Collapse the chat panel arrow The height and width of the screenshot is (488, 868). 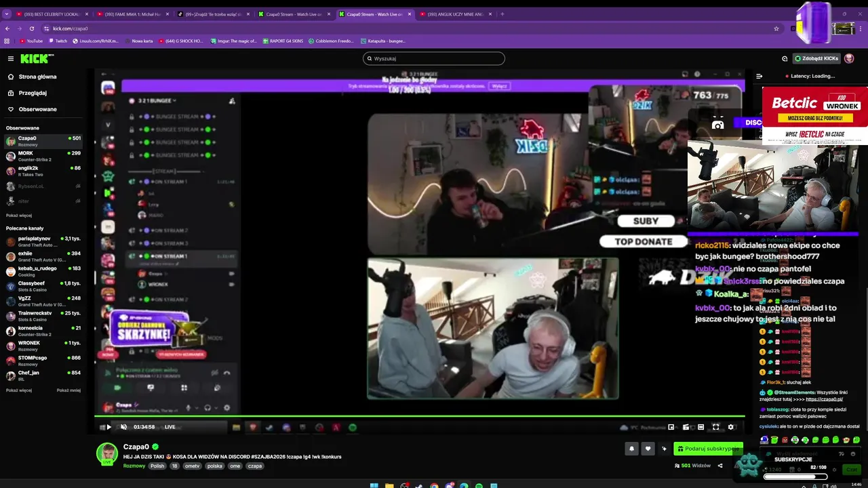pyautogui.click(x=759, y=76)
